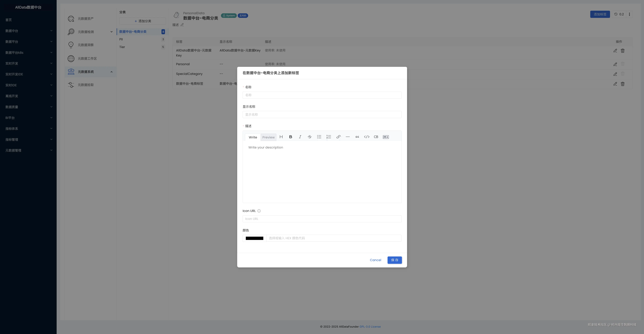644x334 pixels.
Task: Click the 保存 button
Action: tap(394, 260)
